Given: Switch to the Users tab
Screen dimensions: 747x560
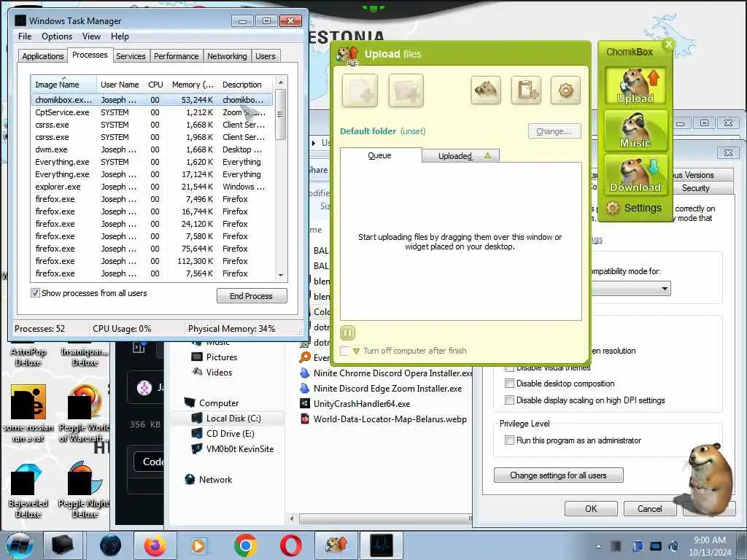Looking at the screenshot, I should (x=265, y=56).
